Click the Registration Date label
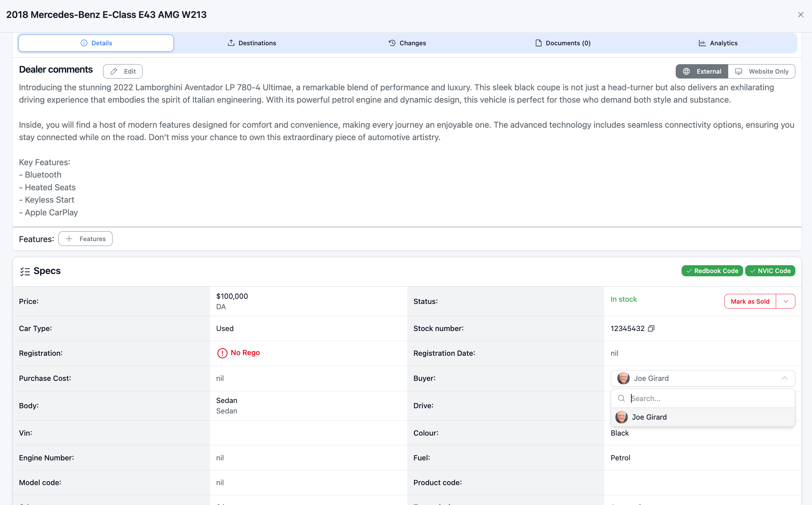 444,353
